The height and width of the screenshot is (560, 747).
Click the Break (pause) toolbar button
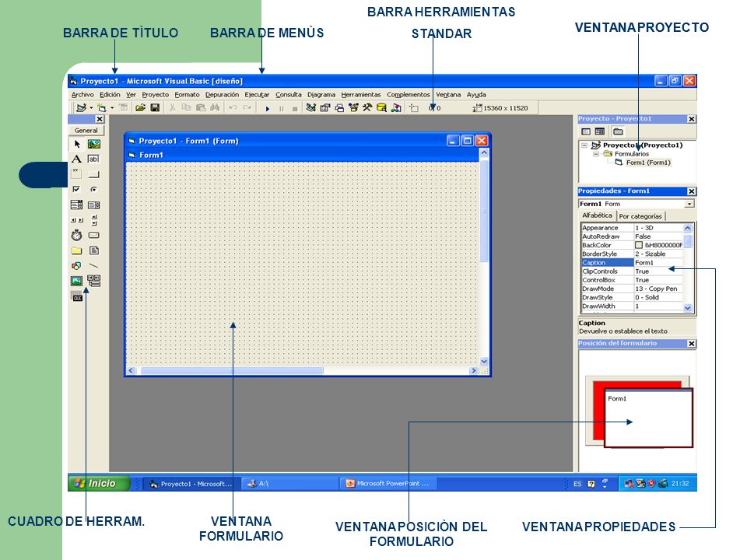tap(281, 109)
